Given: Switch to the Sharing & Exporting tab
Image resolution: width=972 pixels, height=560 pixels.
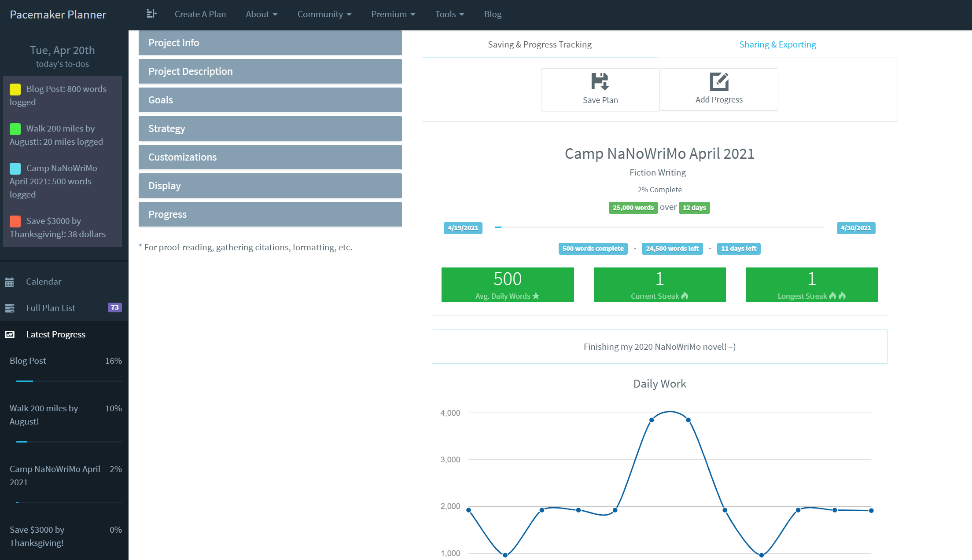Looking at the screenshot, I should 777,44.
